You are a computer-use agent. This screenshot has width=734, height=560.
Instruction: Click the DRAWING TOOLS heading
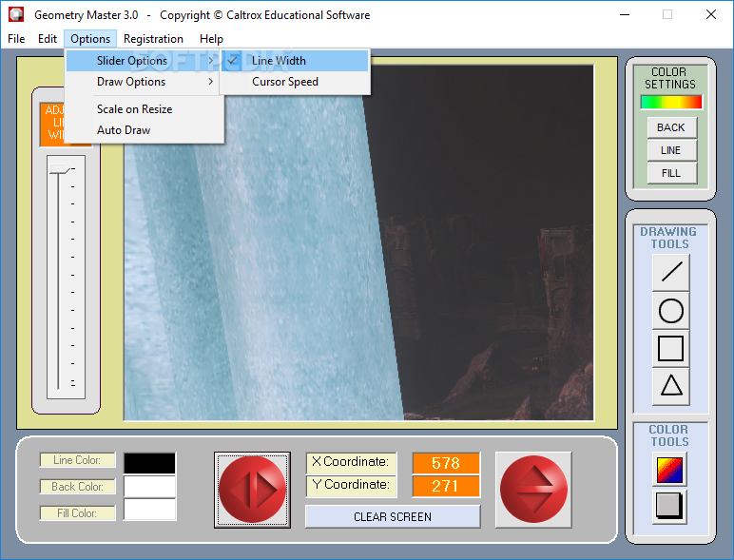[x=668, y=238]
